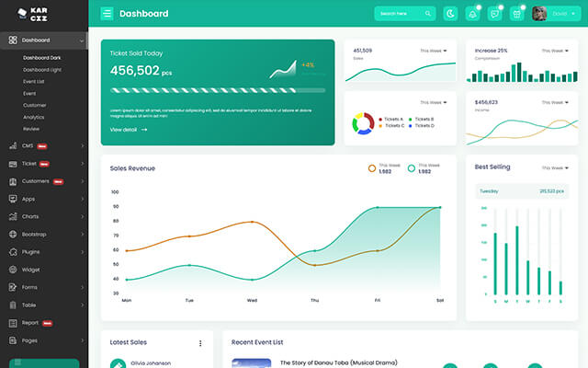Click the gift box icon in header
Image resolution: width=588 pixels, height=368 pixels.
click(516, 14)
